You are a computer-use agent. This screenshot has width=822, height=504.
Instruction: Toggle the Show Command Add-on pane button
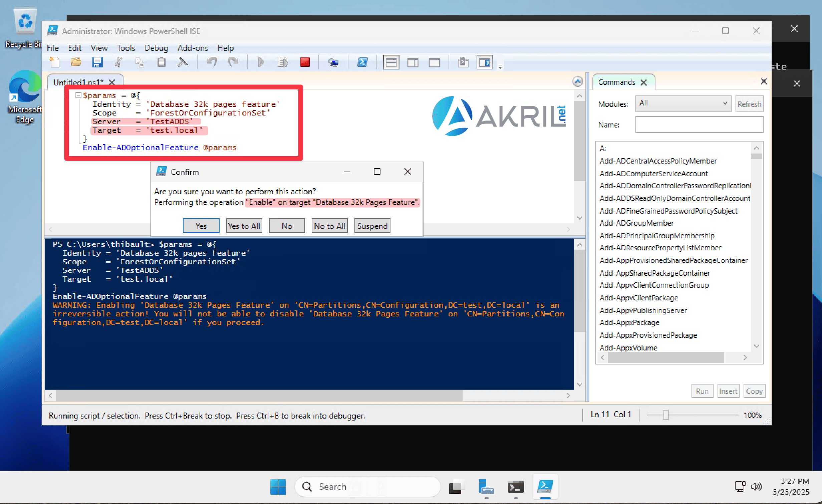485,62
